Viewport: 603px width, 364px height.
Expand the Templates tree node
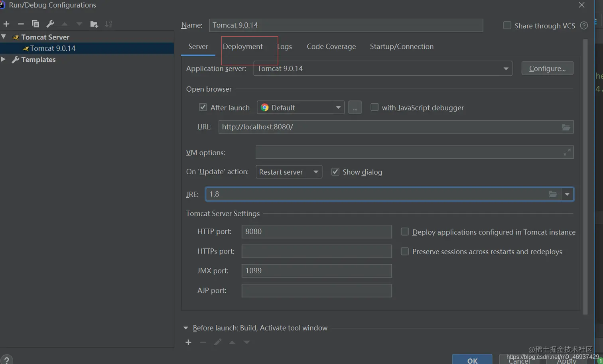click(x=3, y=59)
